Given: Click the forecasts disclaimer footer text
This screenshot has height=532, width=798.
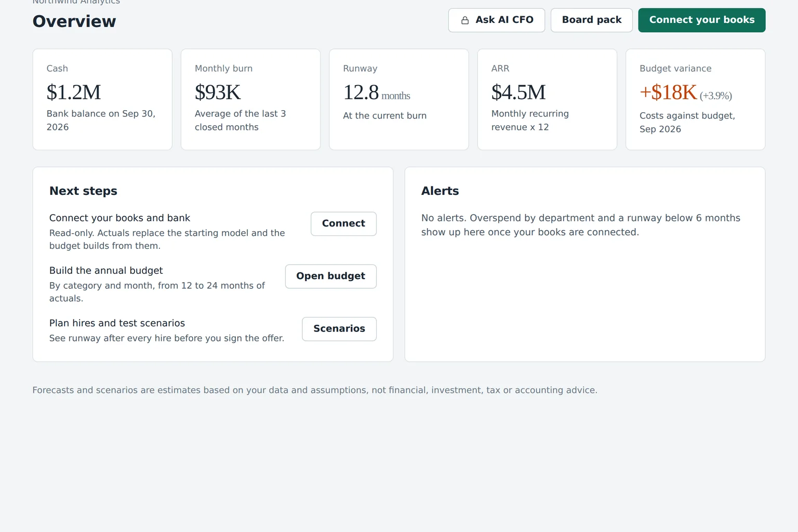Looking at the screenshot, I should [x=315, y=390].
